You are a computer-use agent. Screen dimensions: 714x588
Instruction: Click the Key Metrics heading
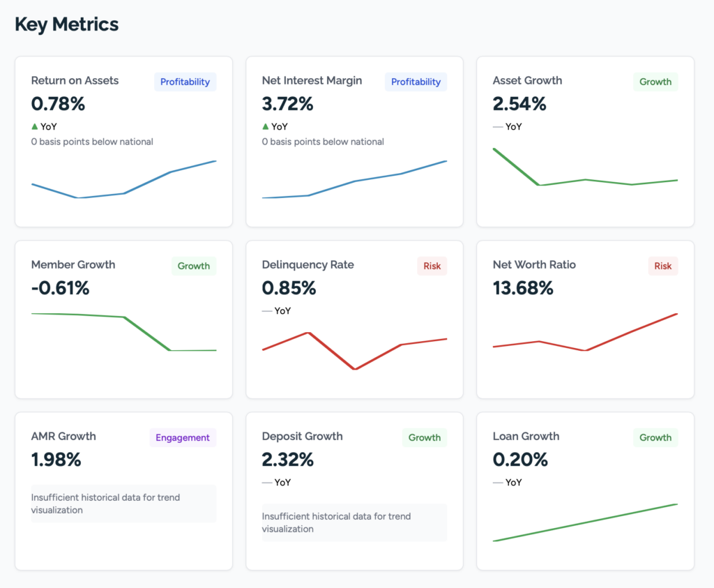click(67, 24)
